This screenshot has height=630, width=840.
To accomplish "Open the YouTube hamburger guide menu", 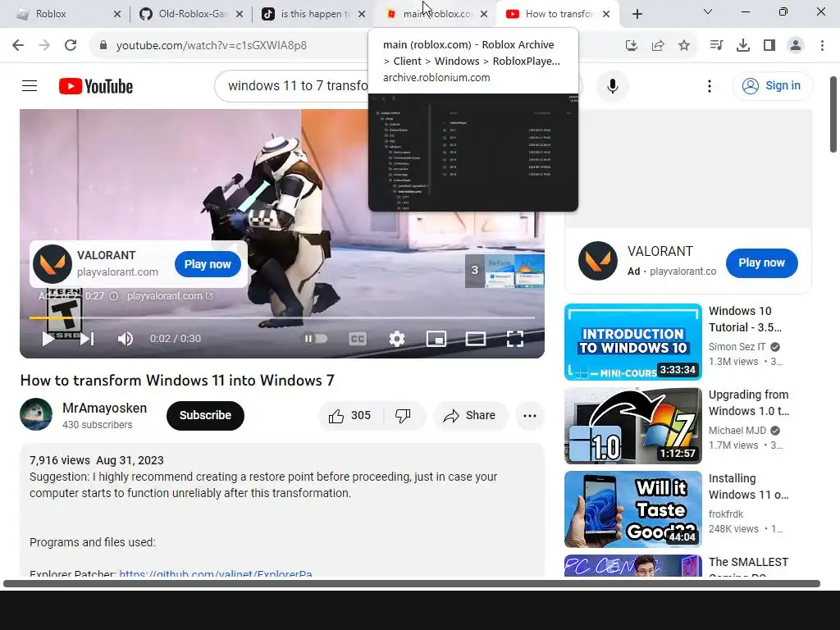I will pos(30,85).
